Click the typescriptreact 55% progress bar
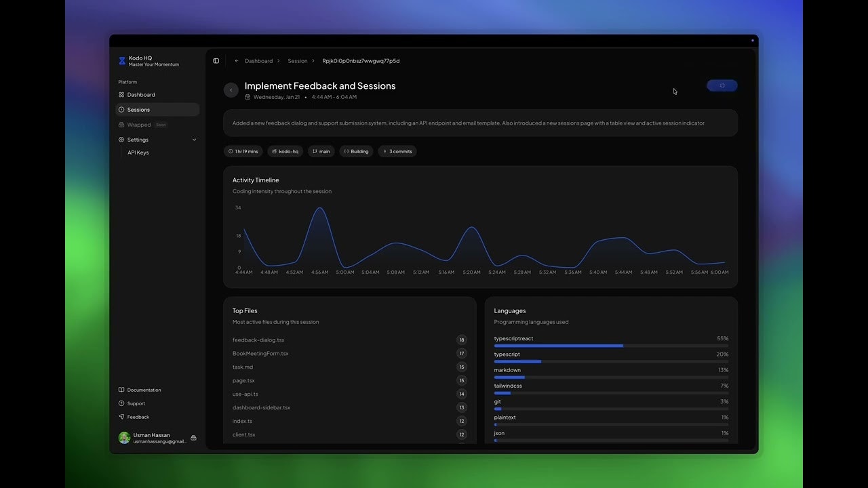Viewport: 868px width, 488px height. click(611, 346)
